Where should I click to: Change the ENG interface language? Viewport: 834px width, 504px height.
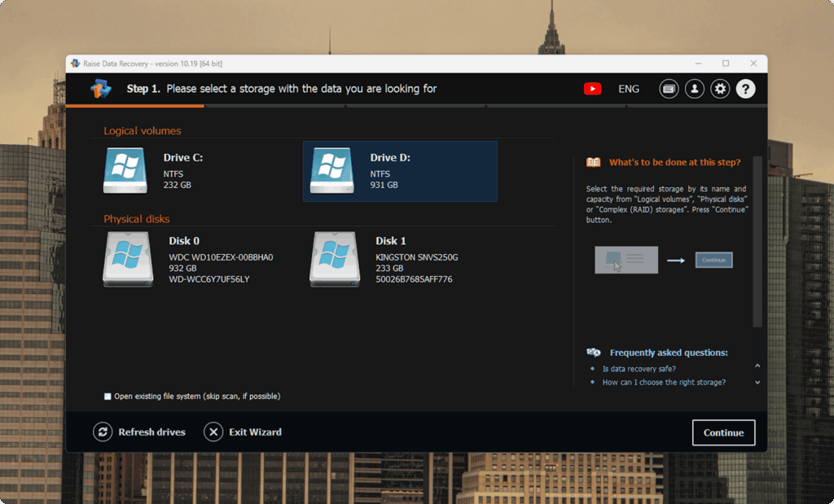tap(629, 89)
